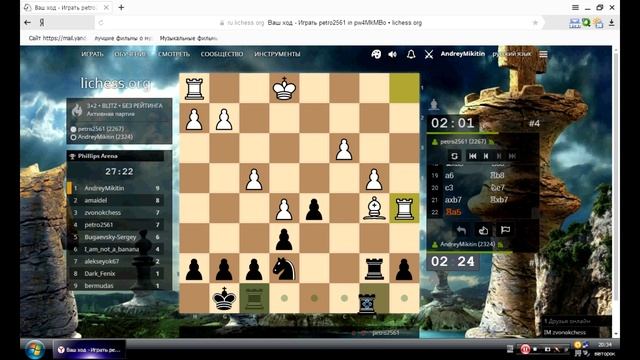
Task: Open the Yandex home button
Action: tap(42, 23)
